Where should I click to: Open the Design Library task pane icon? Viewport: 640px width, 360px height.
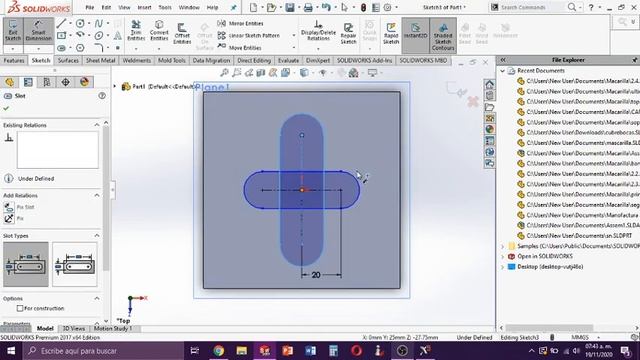(x=489, y=96)
